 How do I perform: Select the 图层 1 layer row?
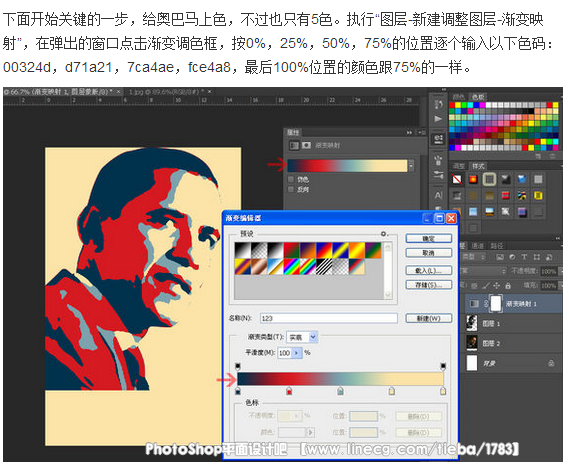(x=513, y=323)
